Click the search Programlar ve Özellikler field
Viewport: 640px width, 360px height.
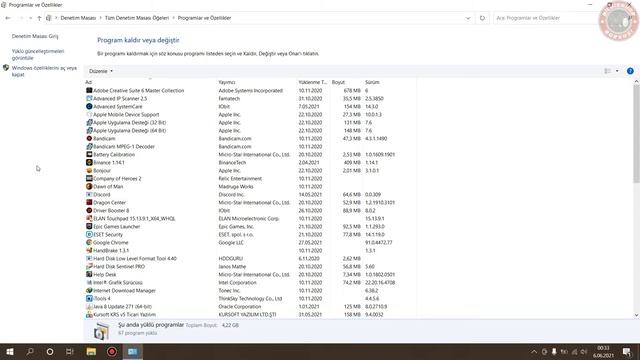point(545,18)
